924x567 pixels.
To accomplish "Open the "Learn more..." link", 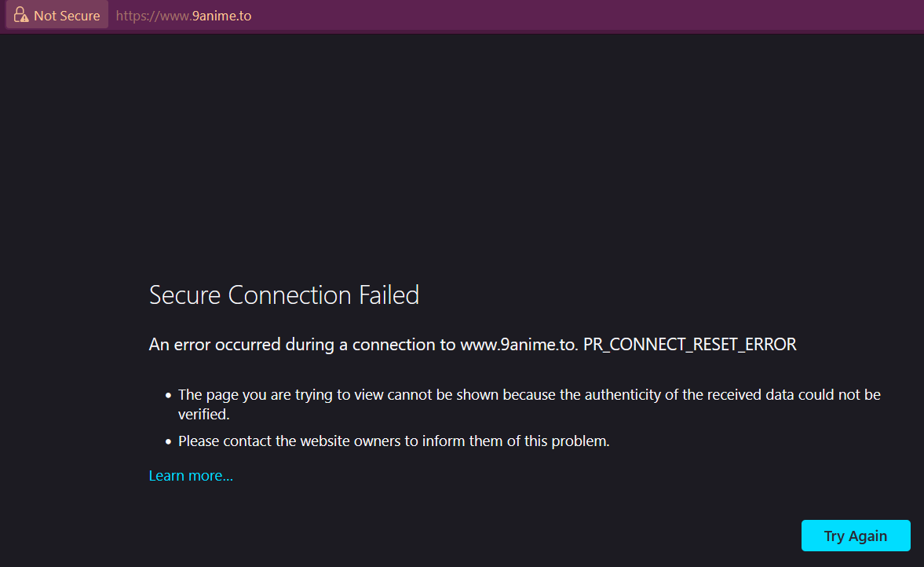I will click(x=191, y=476).
